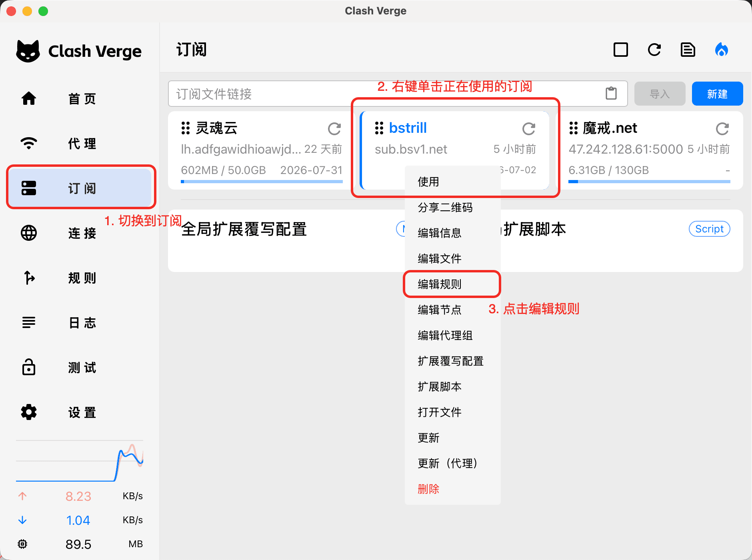Choose 删除 from context menu
This screenshot has width=752, height=560.
(453, 489)
